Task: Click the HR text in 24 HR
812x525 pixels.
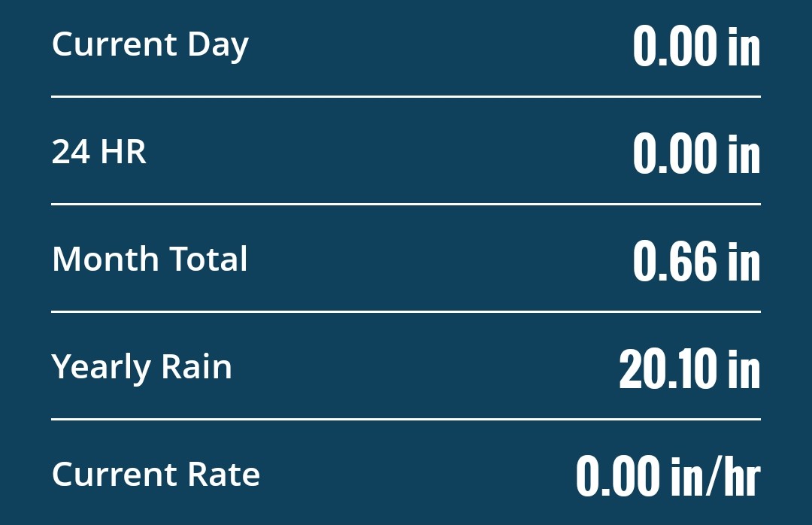Action: (x=123, y=152)
